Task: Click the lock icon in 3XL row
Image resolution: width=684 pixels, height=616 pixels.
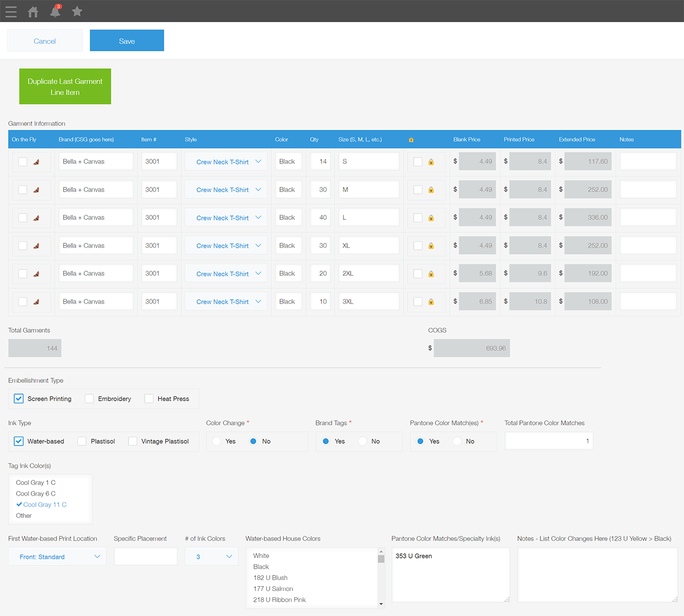Action: [431, 302]
